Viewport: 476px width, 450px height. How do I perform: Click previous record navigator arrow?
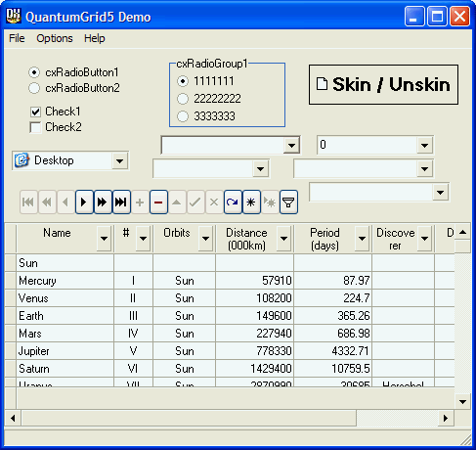65,202
